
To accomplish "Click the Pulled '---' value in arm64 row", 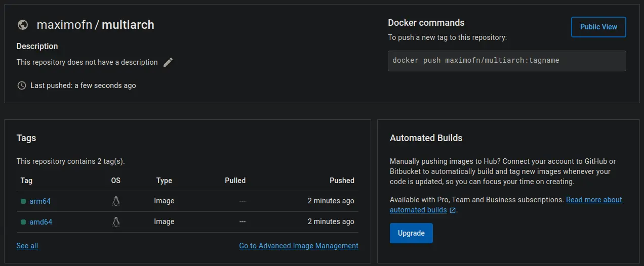I will pos(243,201).
